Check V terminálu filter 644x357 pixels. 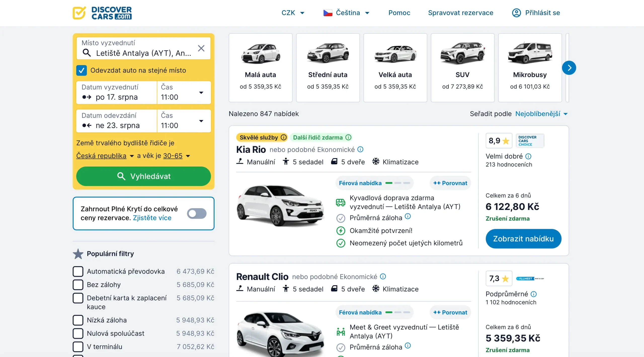(78, 347)
